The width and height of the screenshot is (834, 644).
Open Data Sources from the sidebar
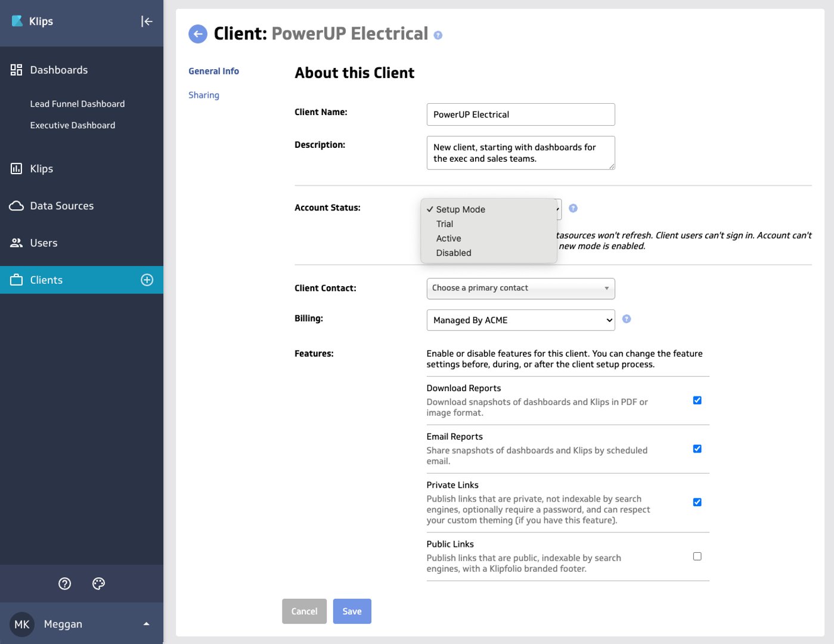click(x=61, y=206)
